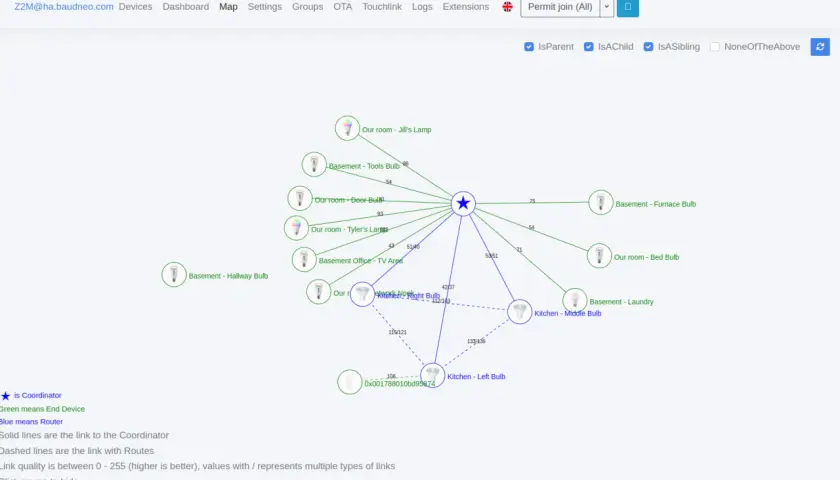This screenshot has height=480, width=840.
Task: Click the Our room Door Bulb node
Action: point(300,198)
